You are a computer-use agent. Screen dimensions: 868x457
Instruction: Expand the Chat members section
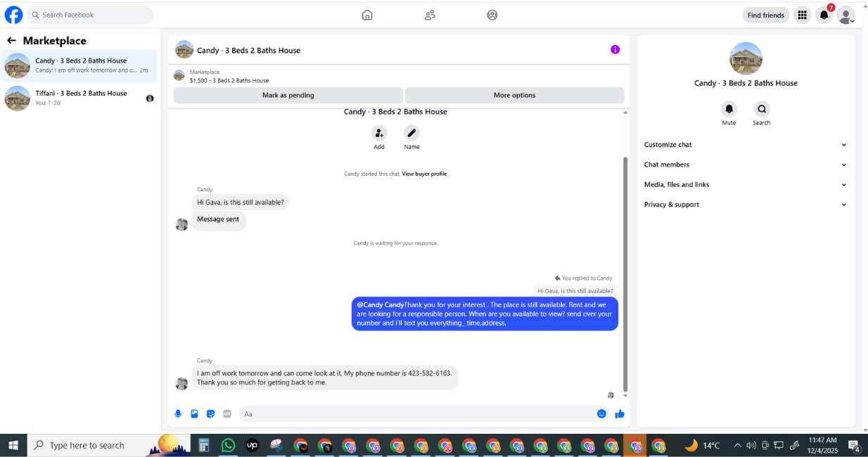point(746,165)
